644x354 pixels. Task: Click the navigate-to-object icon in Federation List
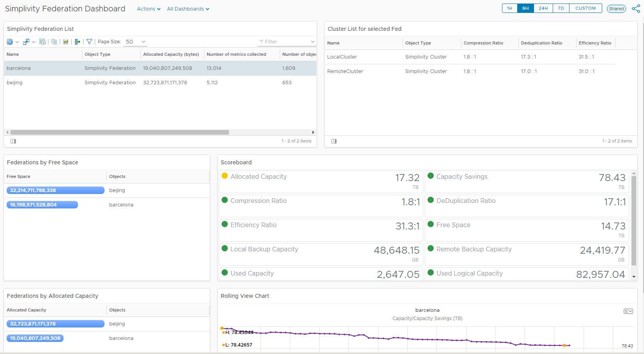click(26, 42)
